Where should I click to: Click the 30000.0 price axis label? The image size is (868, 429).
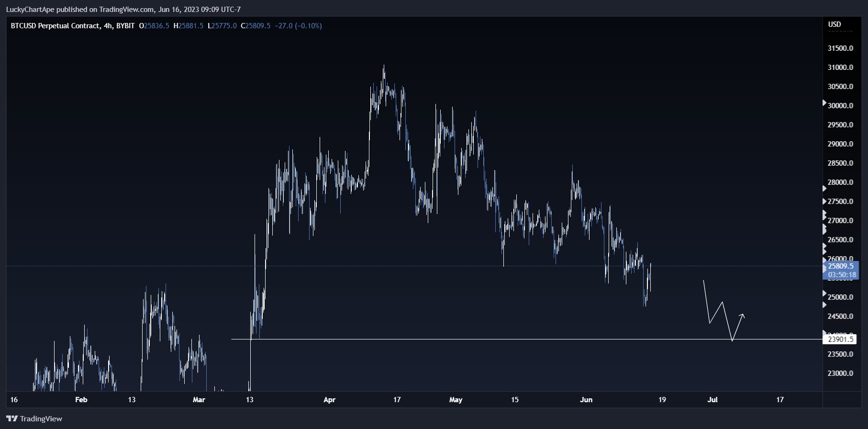tap(840, 106)
